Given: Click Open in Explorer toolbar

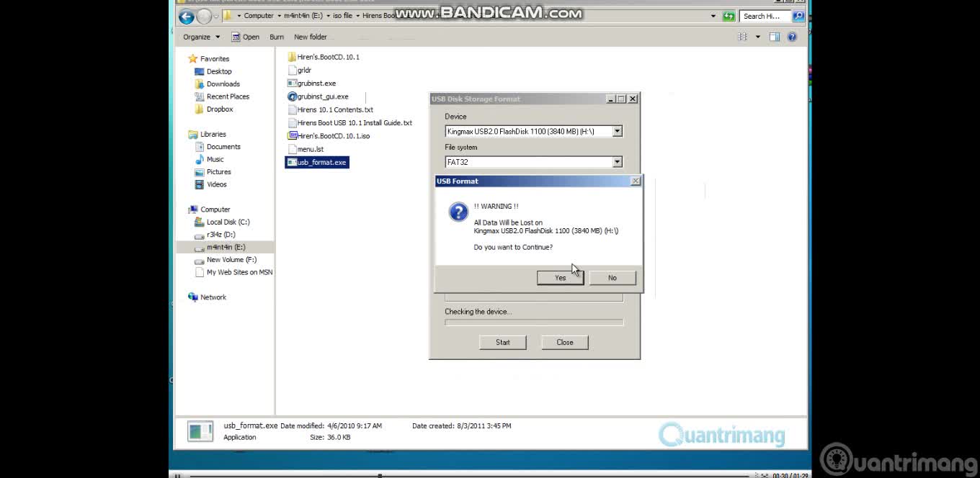Looking at the screenshot, I should pos(245,37).
